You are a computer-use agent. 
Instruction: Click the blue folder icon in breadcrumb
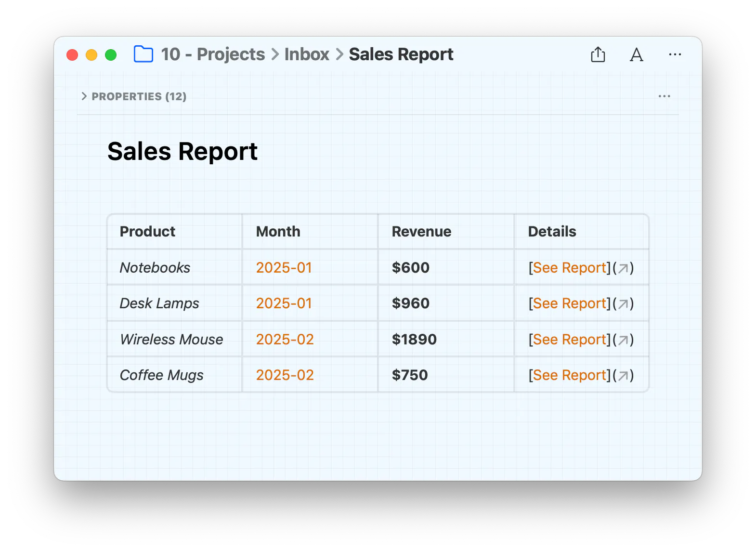[143, 54]
